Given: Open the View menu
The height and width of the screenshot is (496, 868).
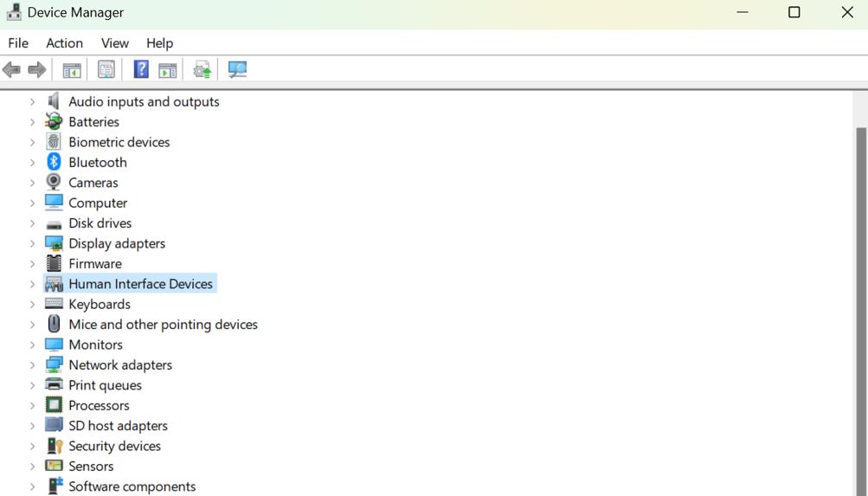Looking at the screenshot, I should [114, 43].
